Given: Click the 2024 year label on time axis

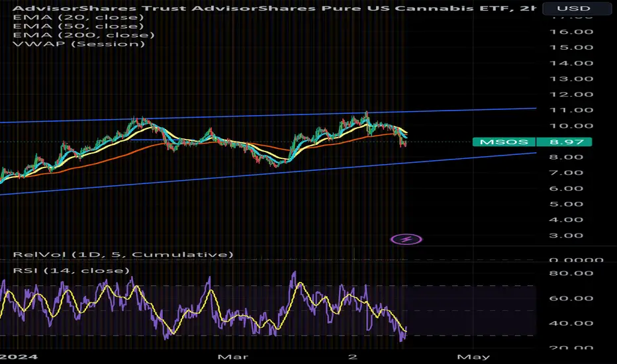Looking at the screenshot, I should (19, 357).
